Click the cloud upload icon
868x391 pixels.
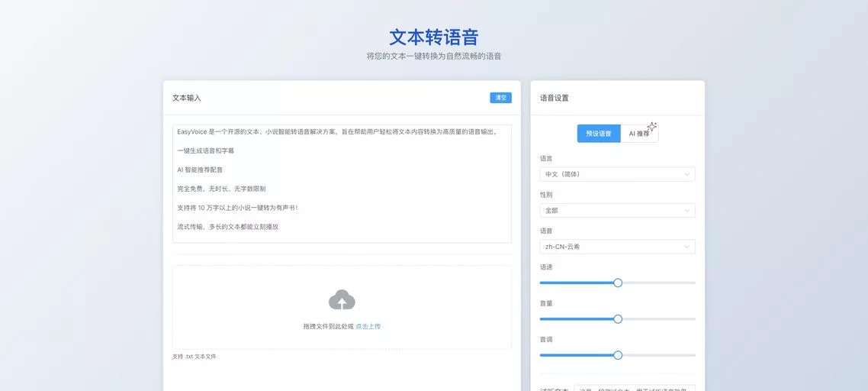(342, 299)
